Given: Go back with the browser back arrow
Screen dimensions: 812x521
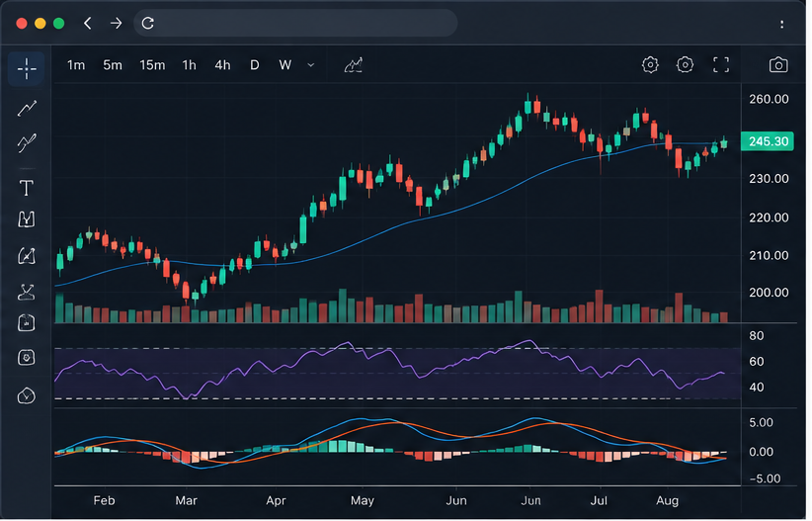Looking at the screenshot, I should 88,24.
